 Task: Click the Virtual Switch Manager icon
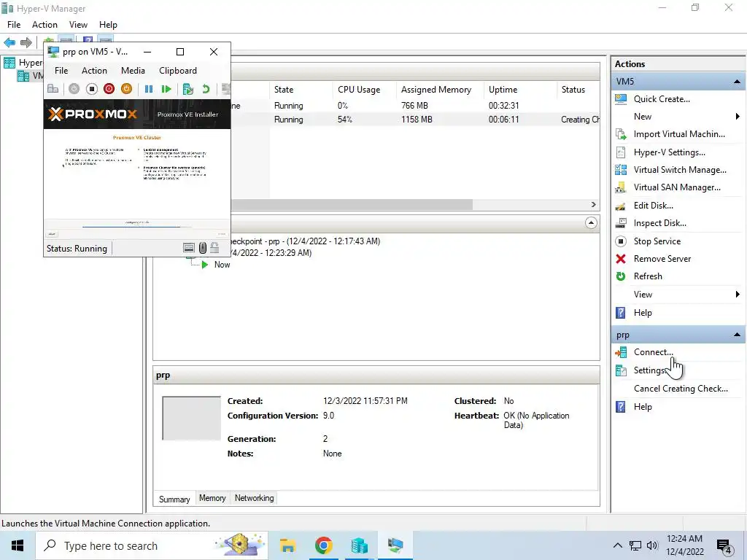pos(621,169)
